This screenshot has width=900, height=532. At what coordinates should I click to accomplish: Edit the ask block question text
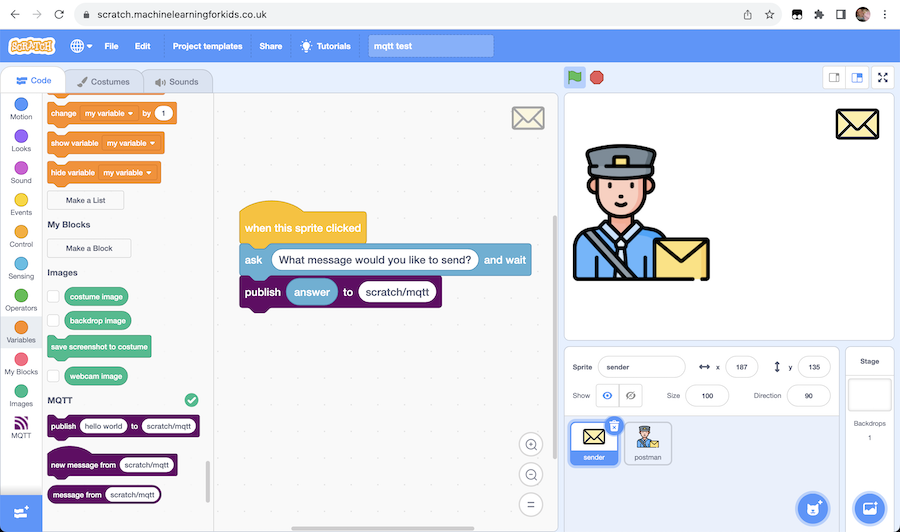[375, 260]
